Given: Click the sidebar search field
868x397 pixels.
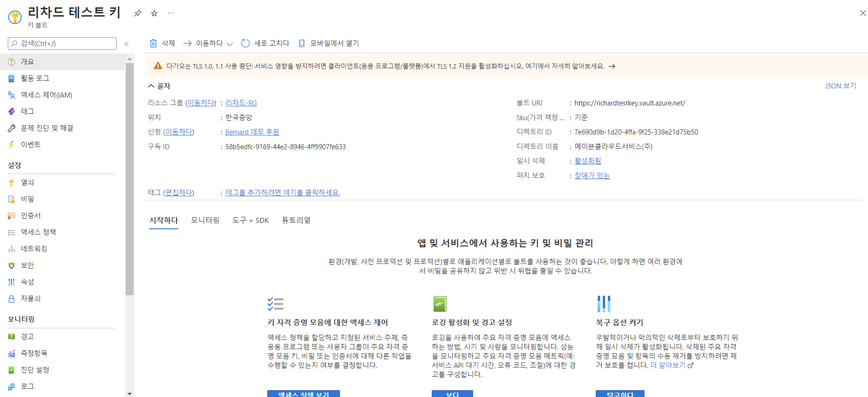Looking at the screenshot, I should coord(62,43).
